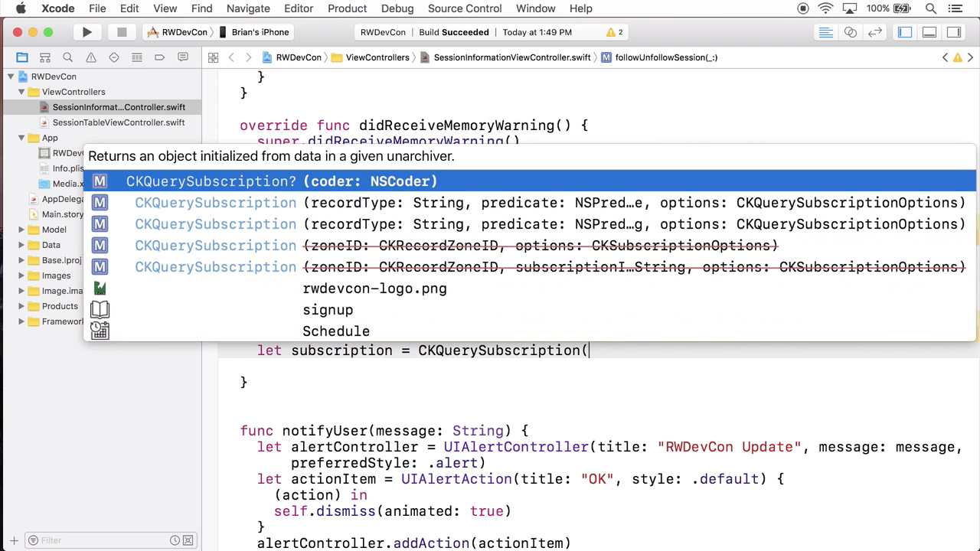Screen dimensions: 980x551
Task: Open the find navigator magnifier tab
Action: 68,57
